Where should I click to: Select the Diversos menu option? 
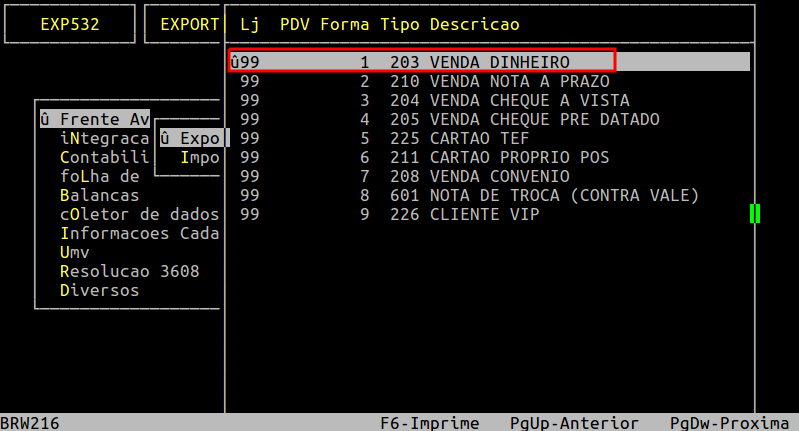click(x=99, y=291)
